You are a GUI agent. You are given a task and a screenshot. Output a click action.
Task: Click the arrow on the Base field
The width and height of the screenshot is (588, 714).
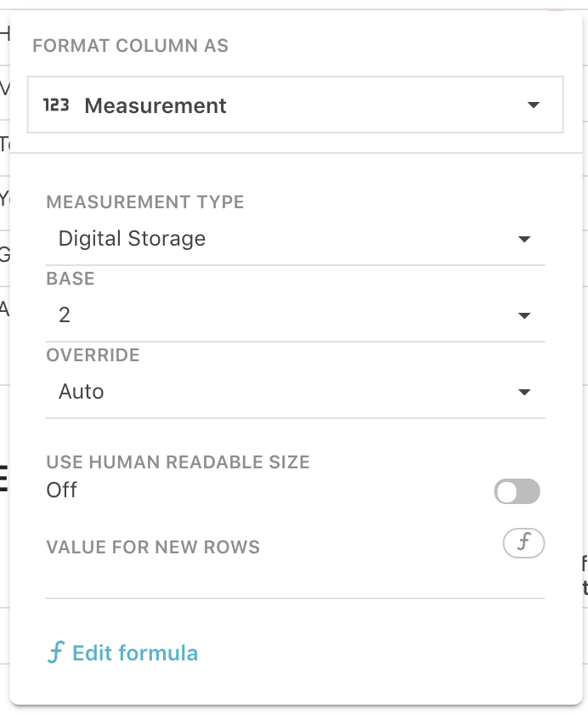point(524,316)
